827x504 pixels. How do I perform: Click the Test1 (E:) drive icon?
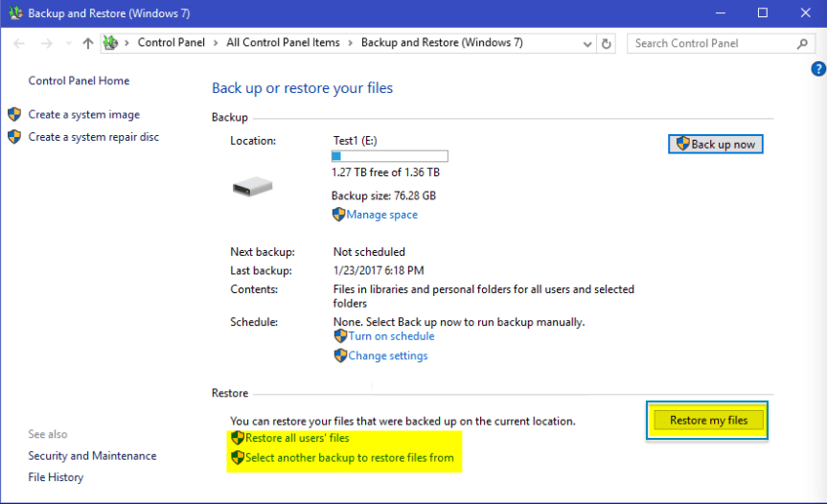[x=253, y=187]
